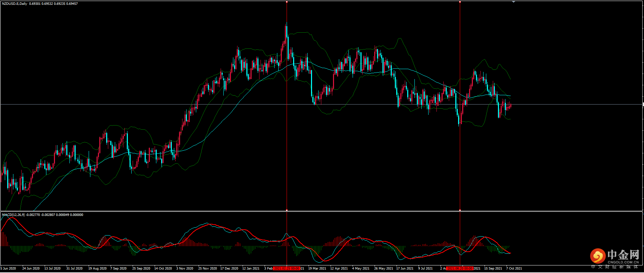This screenshot has height=273, width=644.
Task: Click the 3 Nov 2020 date on the time axis
Action: coord(185,269)
